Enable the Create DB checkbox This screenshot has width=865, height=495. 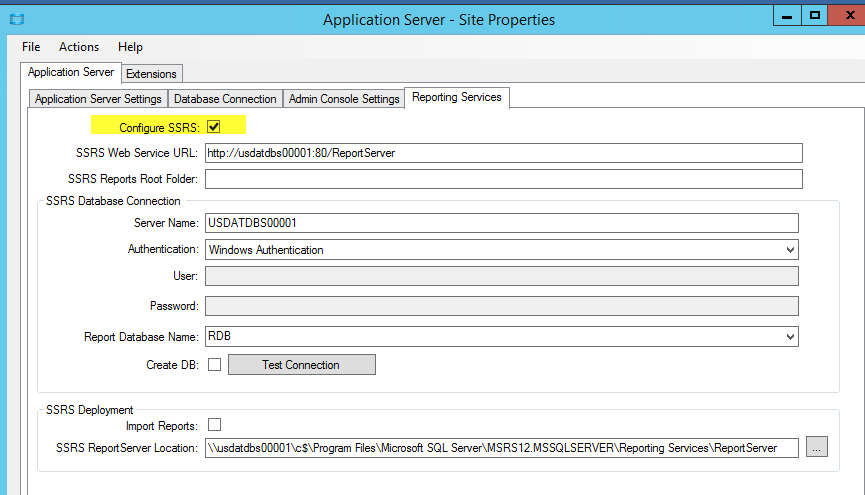point(215,365)
